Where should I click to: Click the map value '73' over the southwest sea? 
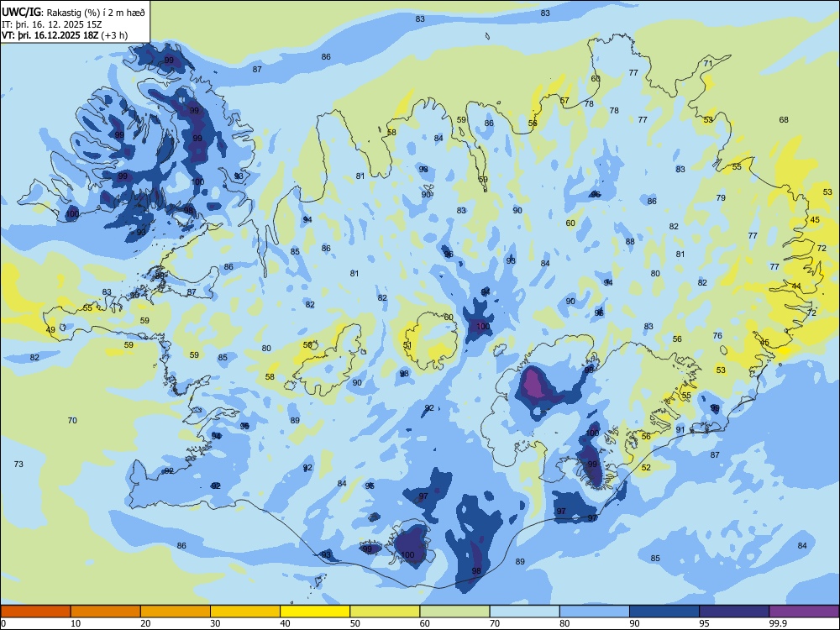click(18, 464)
